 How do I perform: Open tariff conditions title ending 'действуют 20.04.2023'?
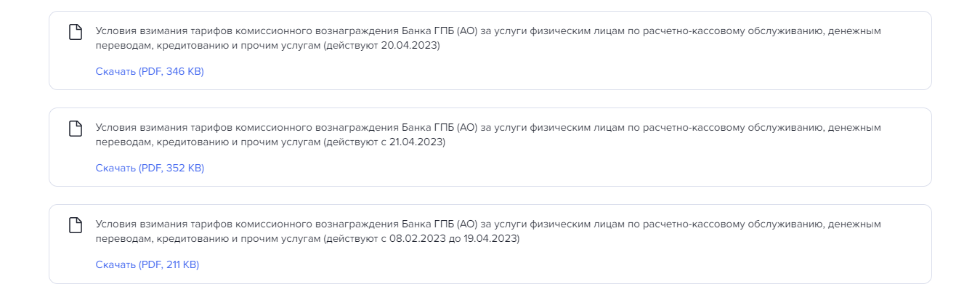point(488,38)
